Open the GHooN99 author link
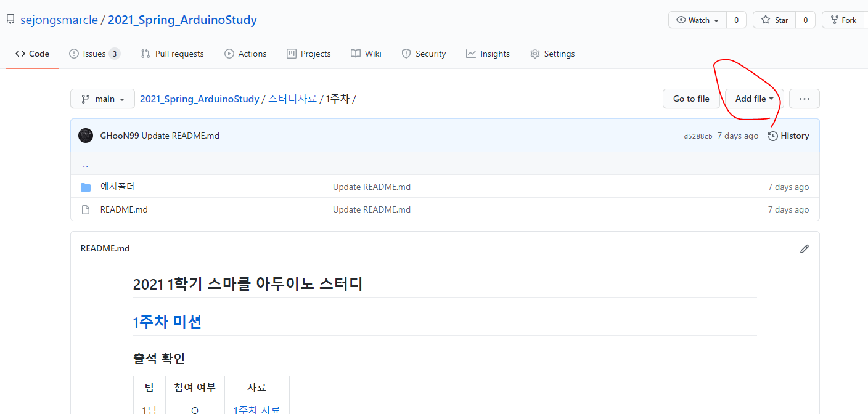 [120, 136]
